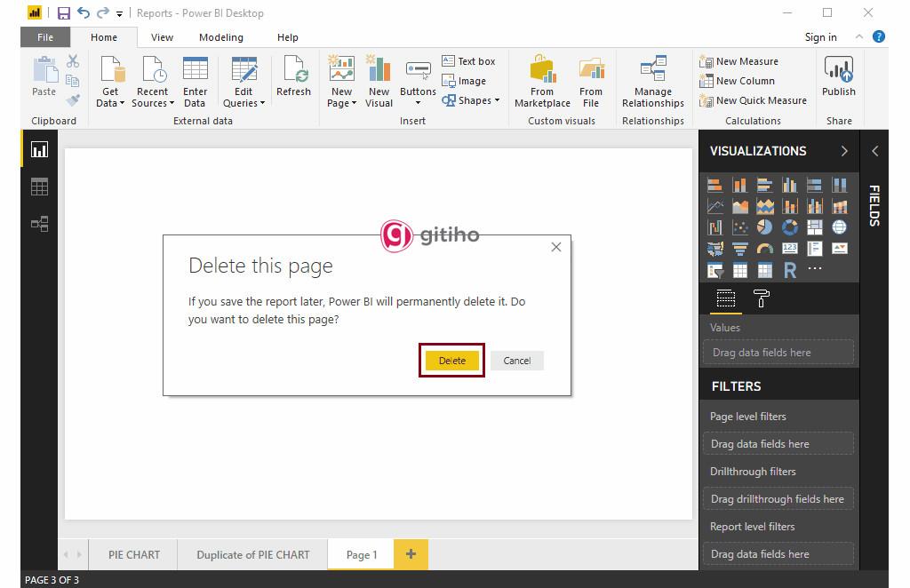Image resolution: width=910 pixels, height=588 pixels.
Task: Select the Page 1 tab
Action: pos(361,554)
